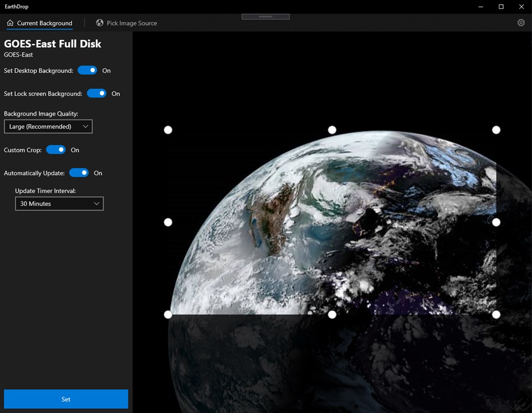
Task: Click the chevron on the image quality box
Action: click(86, 126)
